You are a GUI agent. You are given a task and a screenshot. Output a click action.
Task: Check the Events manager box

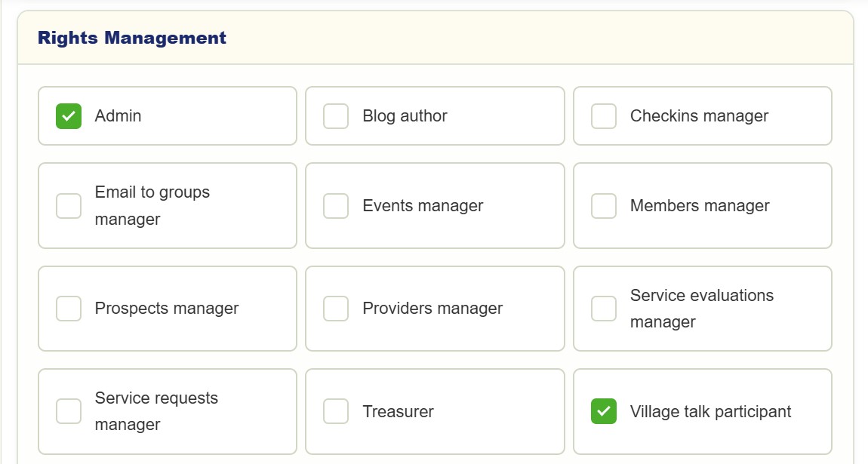336,206
